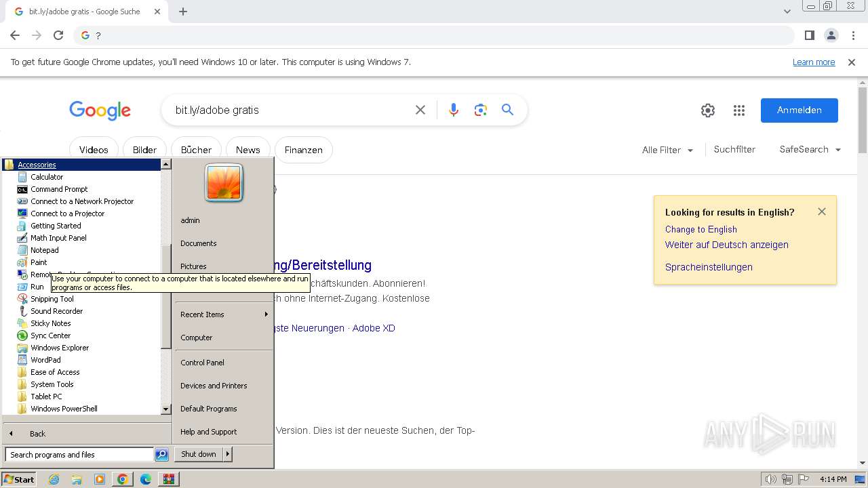Open the Run dialog entry
This screenshot has height=488, width=868.
point(37,287)
